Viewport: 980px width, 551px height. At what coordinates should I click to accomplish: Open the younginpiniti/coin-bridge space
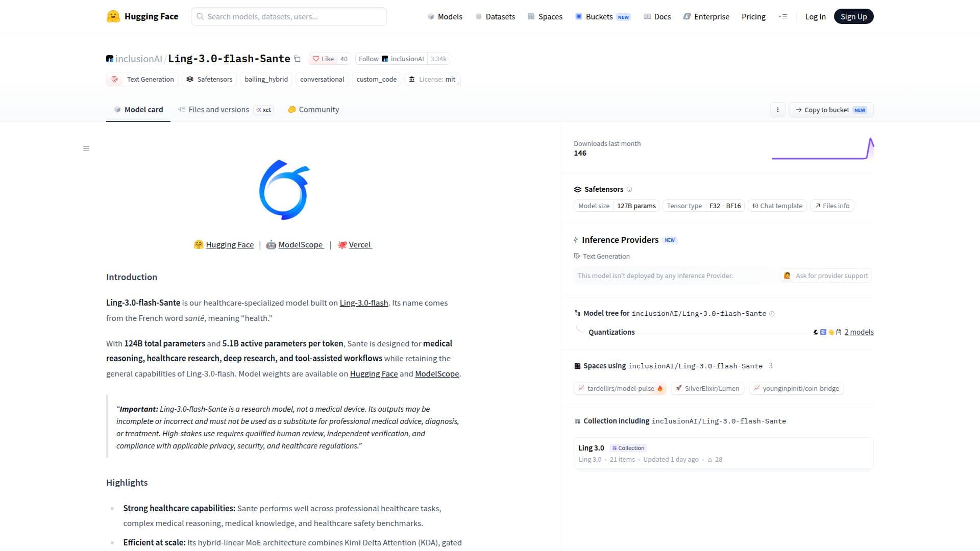pyautogui.click(x=796, y=388)
